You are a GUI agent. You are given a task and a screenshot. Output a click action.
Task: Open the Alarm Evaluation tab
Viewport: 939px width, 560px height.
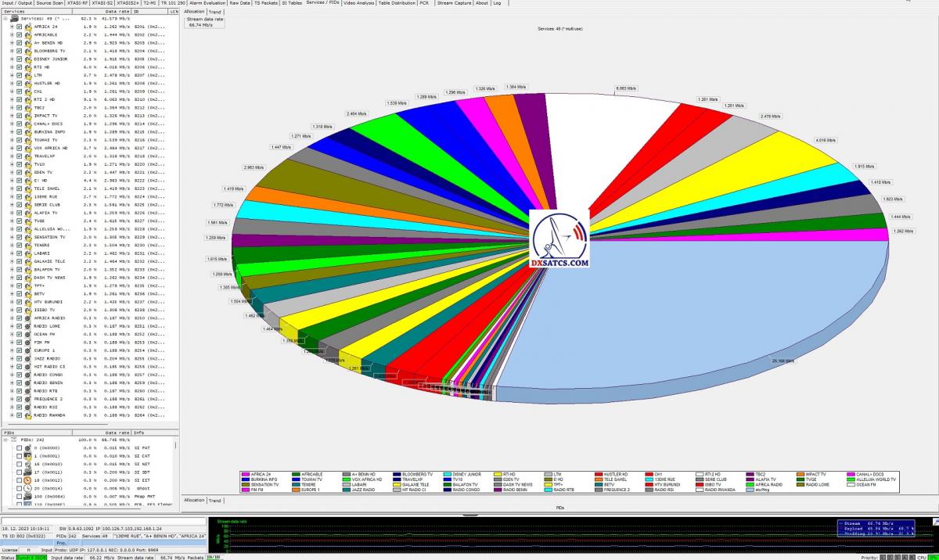tap(207, 3)
